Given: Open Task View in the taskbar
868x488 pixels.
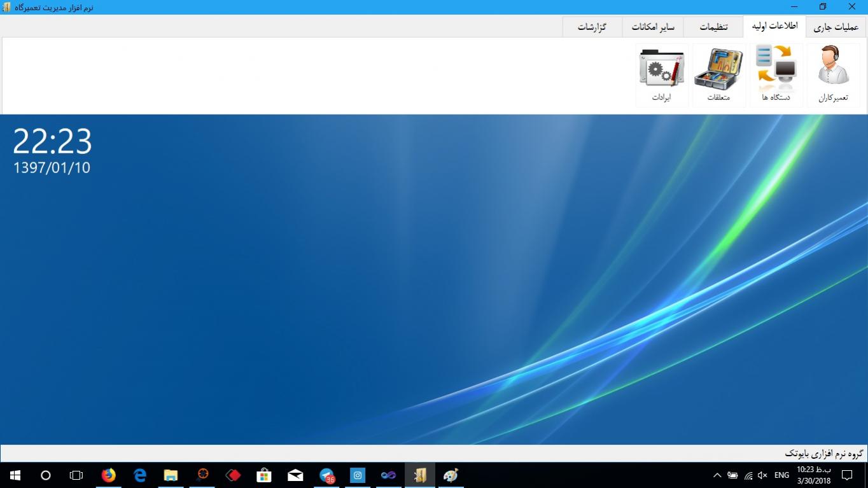Looking at the screenshot, I should [76, 475].
